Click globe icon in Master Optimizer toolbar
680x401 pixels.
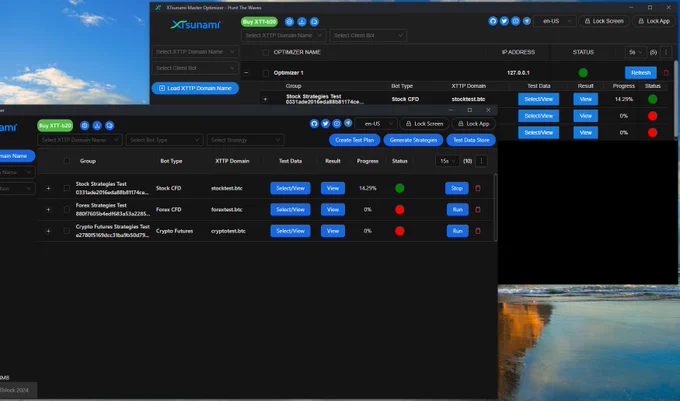pyautogui.click(x=289, y=22)
